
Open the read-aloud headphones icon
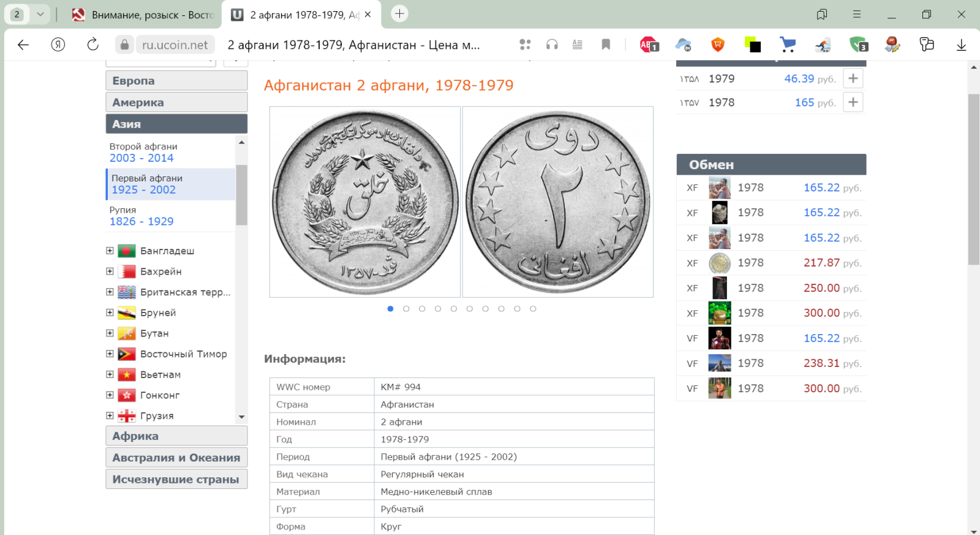[x=552, y=44]
